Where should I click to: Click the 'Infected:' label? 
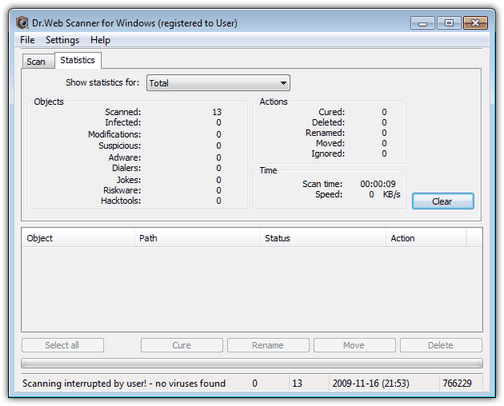[x=123, y=123]
